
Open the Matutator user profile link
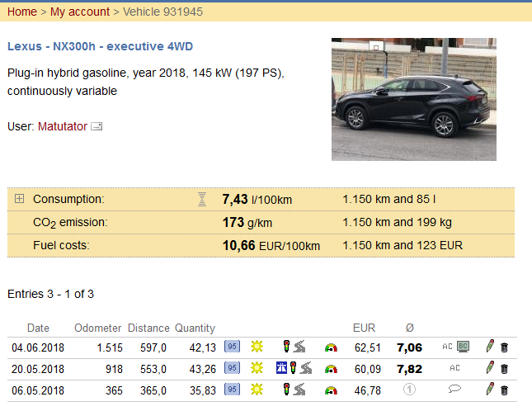pos(63,126)
